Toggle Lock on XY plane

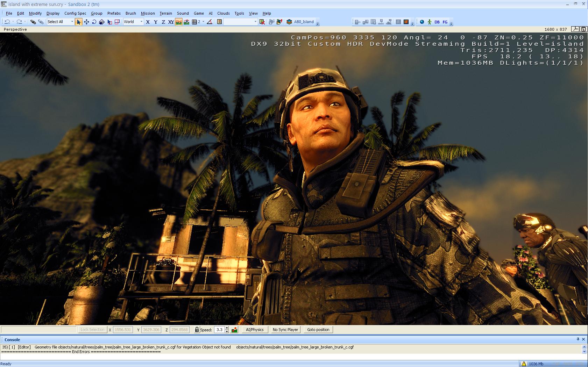(x=171, y=22)
